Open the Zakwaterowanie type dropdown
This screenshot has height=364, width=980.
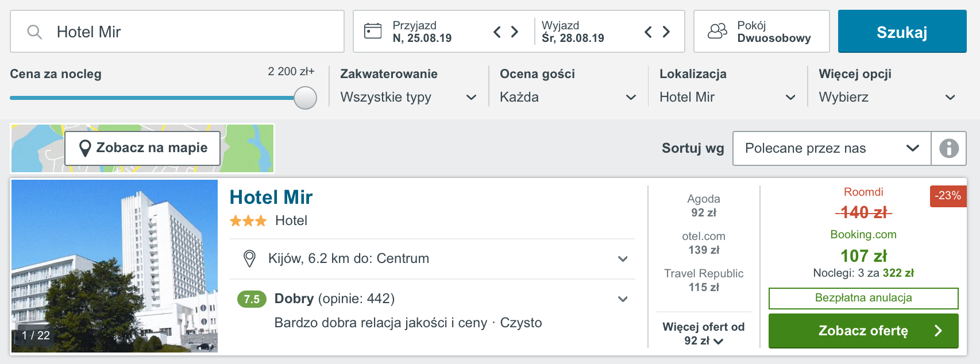(408, 97)
